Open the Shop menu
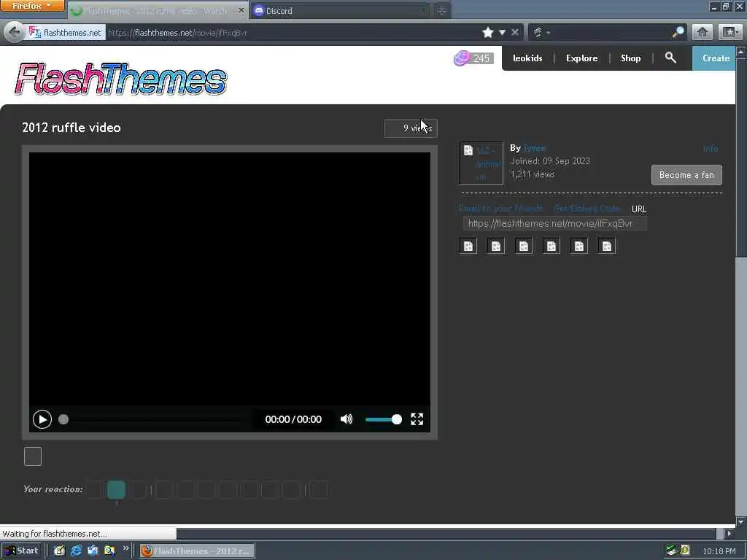Image resolution: width=747 pixels, height=560 pixels. (x=630, y=58)
